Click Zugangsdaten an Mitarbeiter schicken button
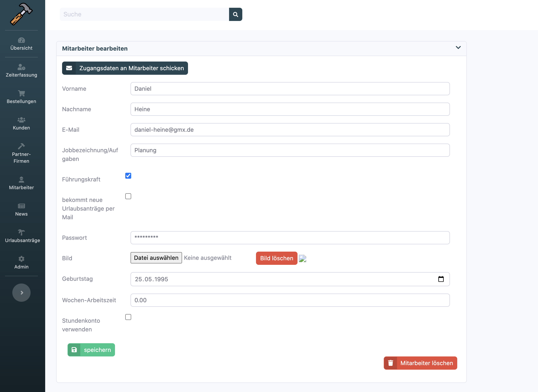Image resolution: width=538 pixels, height=392 pixels. pos(125,68)
